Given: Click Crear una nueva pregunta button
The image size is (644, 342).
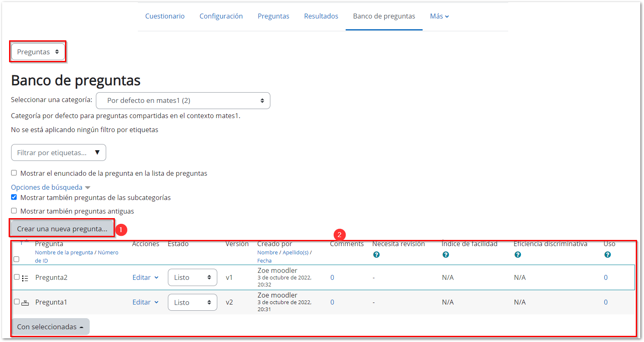Looking at the screenshot, I should pos(62,229).
